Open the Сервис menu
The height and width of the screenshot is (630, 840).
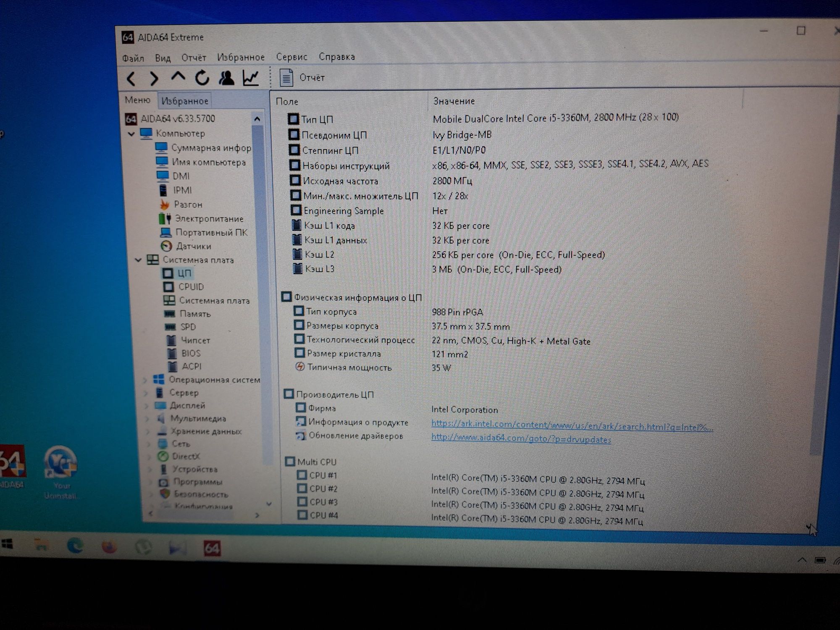(291, 57)
